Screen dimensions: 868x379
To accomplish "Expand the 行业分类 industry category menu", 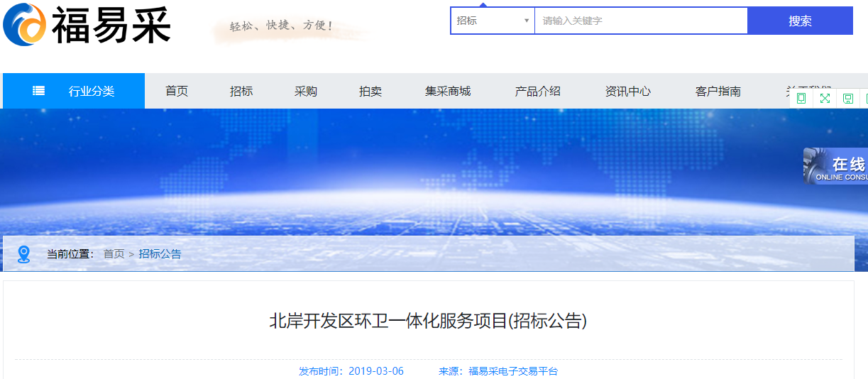I will (91, 91).
